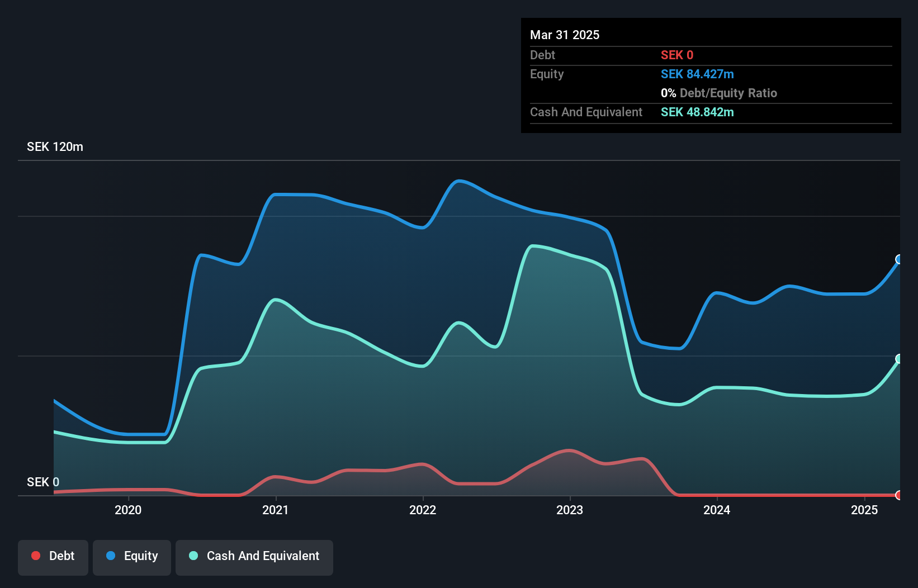Select the Cash endpoint marker at chart right edge
Viewport: 918px width, 588px height.
pos(900,359)
